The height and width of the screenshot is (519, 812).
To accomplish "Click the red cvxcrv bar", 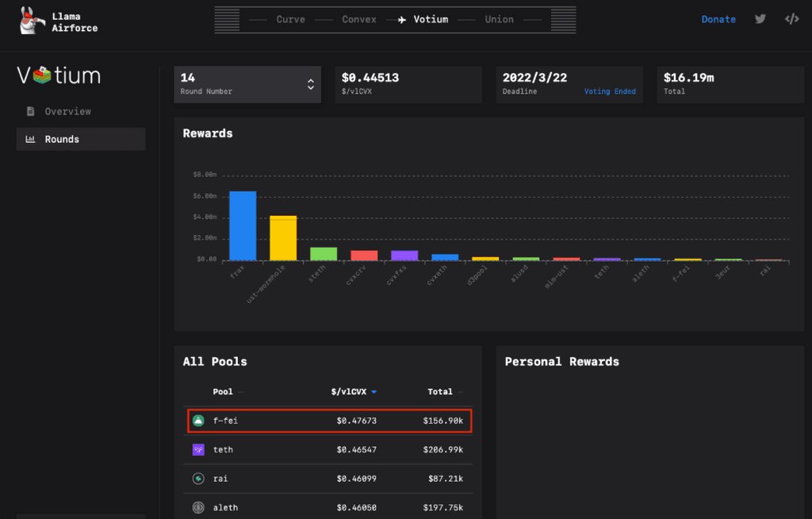I will click(x=364, y=255).
